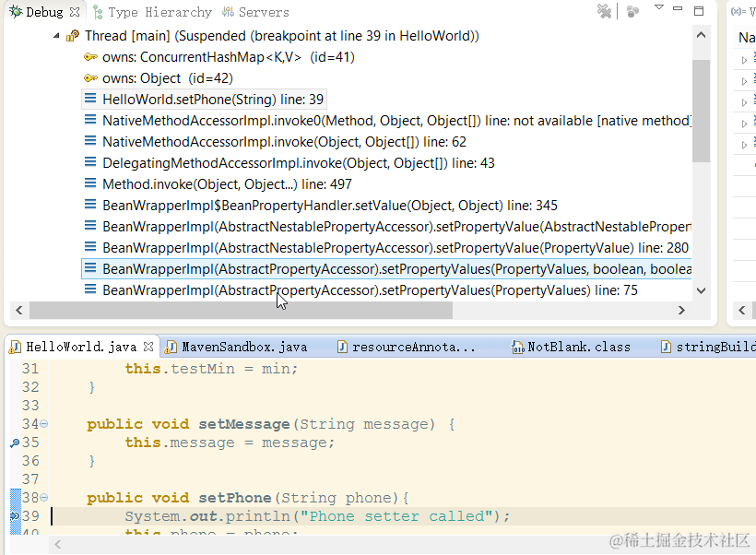Toggle the breakpoint beside line 39
Screen dimensions: 756x555
pos(13,515)
